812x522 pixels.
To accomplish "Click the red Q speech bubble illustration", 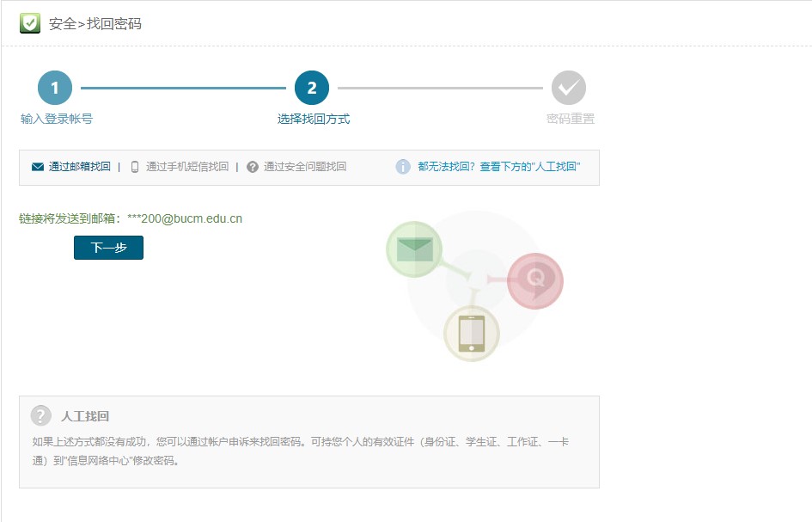I will [x=535, y=280].
